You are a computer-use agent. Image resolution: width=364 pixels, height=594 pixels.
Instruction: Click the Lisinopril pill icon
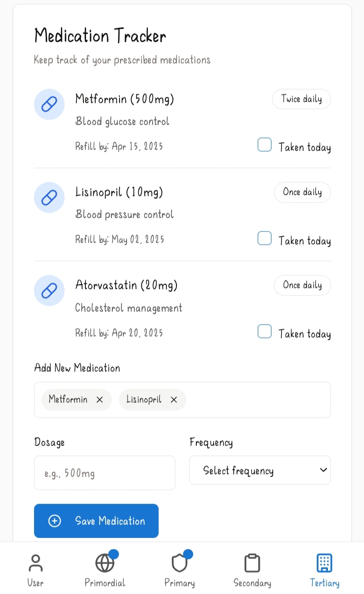[49, 197]
